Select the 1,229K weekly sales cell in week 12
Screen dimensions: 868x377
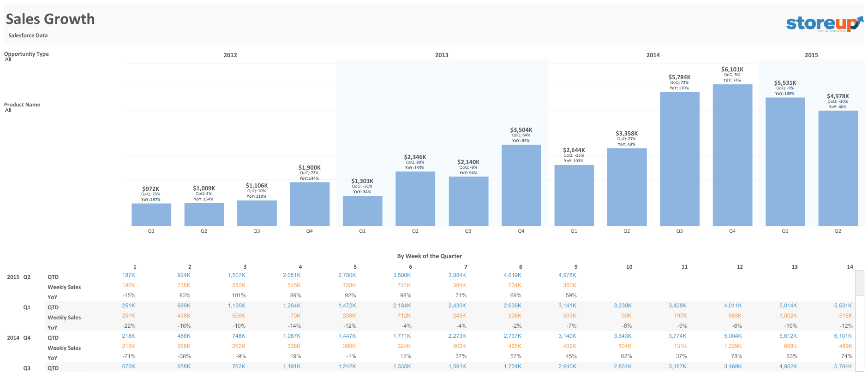pyautogui.click(x=733, y=346)
